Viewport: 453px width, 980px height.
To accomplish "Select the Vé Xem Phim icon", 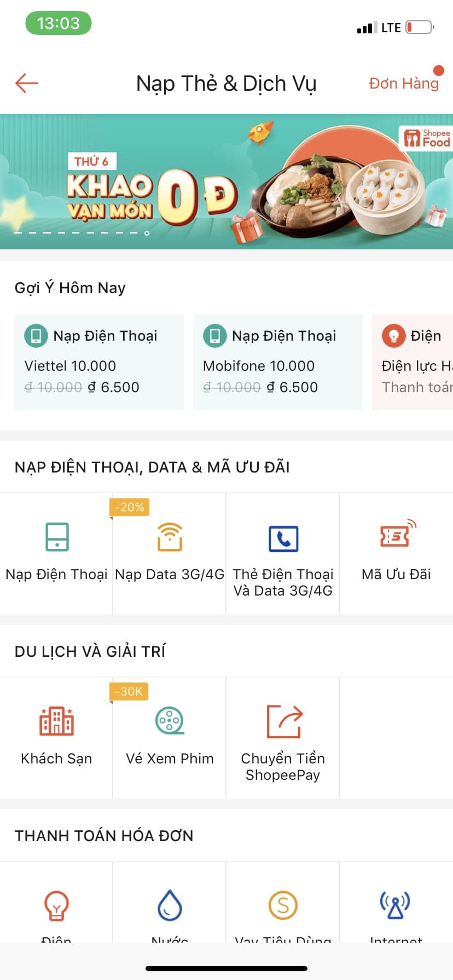I will pos(170,721).
